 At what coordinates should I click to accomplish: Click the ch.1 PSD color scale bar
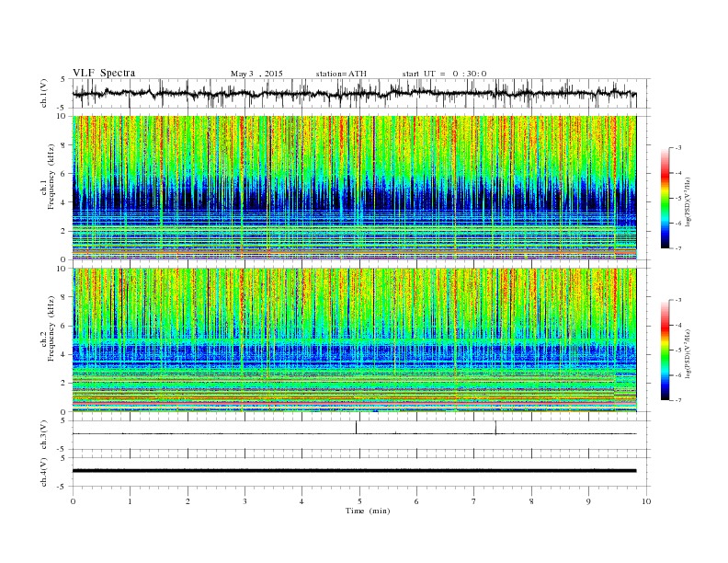[x=665, y=199]
